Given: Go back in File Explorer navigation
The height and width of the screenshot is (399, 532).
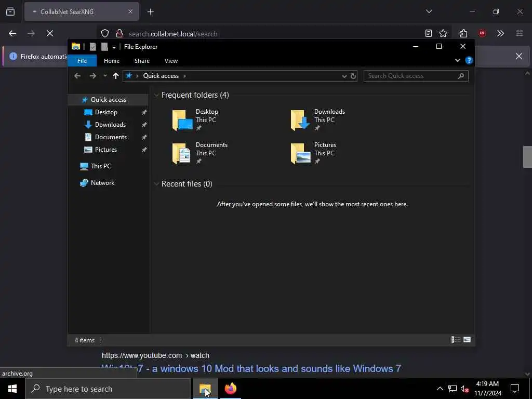Looking at the screenshot, I should click(77, 76).
